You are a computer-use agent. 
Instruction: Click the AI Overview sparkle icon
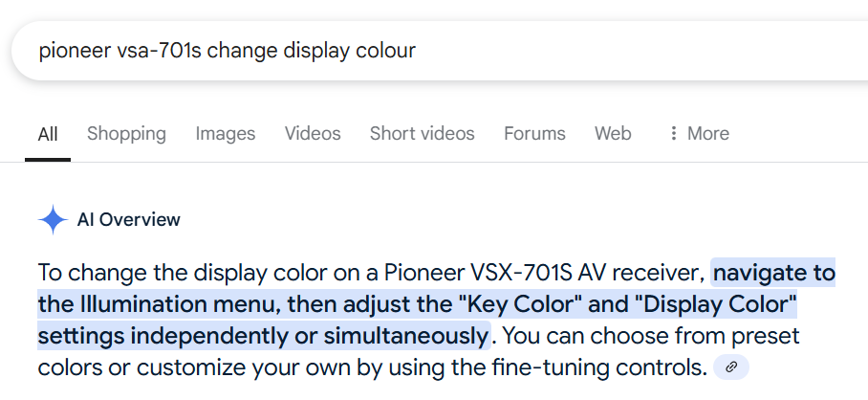(54, 220)
